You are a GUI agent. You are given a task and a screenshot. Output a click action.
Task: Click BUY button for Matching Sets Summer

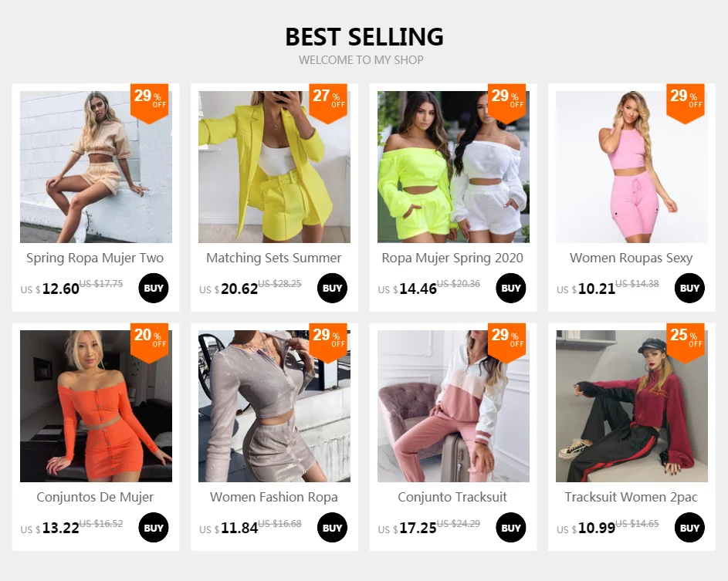[332, 288]
